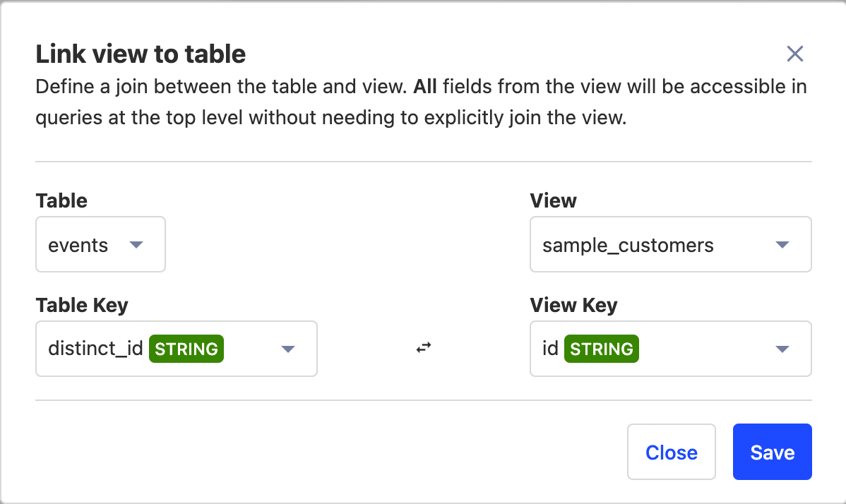The width and height of the screenshot is (846, 504).
Task: Click the bold All word in description
Action: 425,88
